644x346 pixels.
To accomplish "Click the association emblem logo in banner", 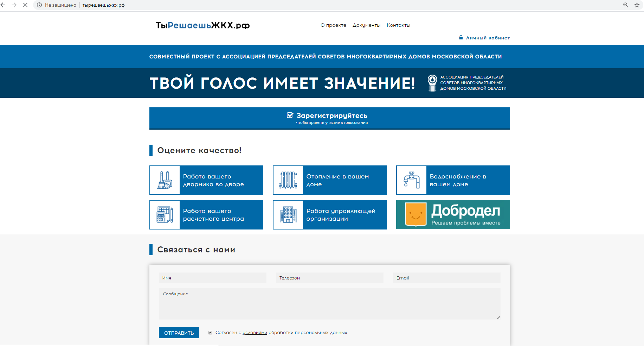I will (x=432, y=83).
